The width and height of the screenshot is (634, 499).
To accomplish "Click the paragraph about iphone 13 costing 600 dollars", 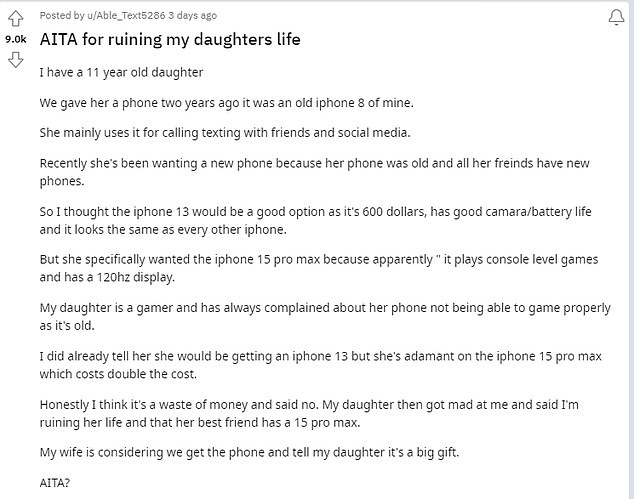I will (x=315, y=220).
